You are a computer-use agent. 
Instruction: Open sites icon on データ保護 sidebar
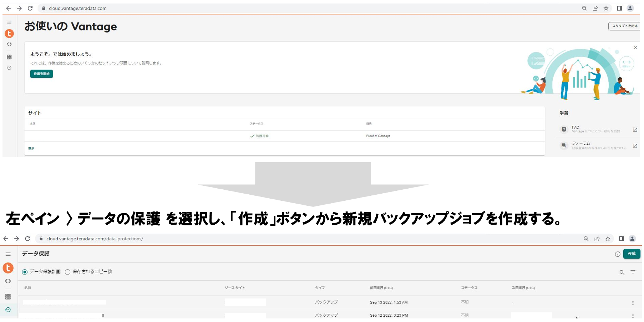[x=8, y=297]
